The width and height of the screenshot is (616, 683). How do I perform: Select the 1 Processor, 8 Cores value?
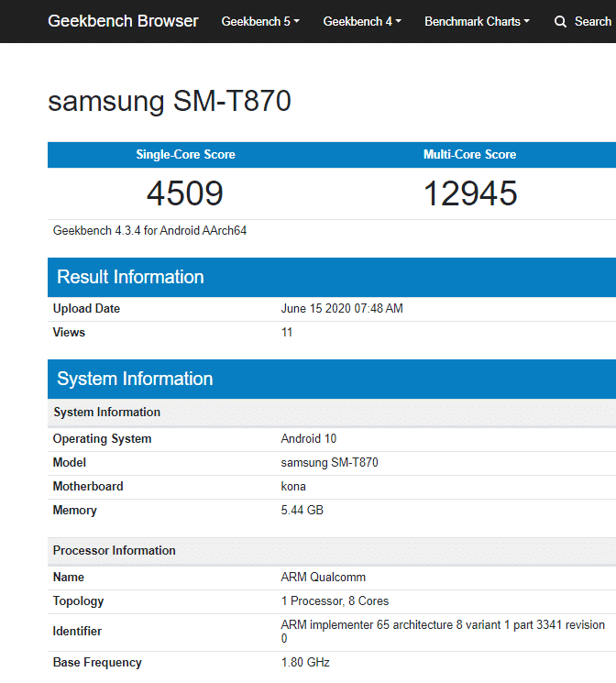click(335, 601)
